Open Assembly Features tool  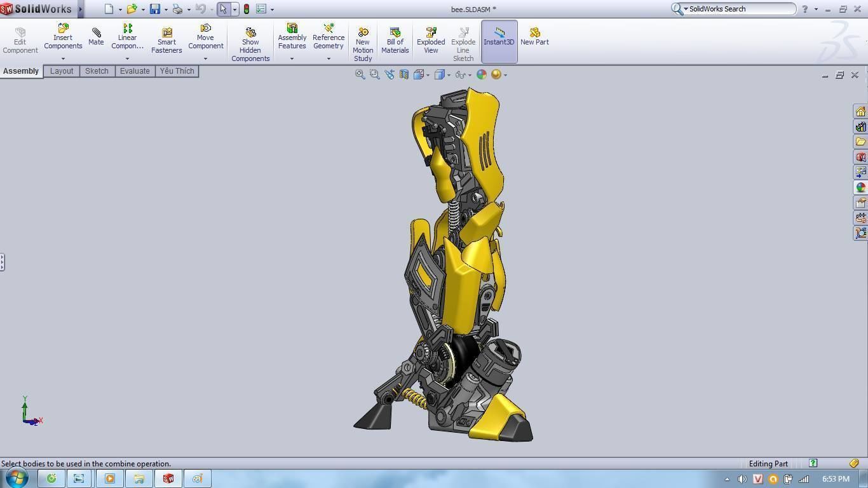pyautogui.click(x=292, y=37)
